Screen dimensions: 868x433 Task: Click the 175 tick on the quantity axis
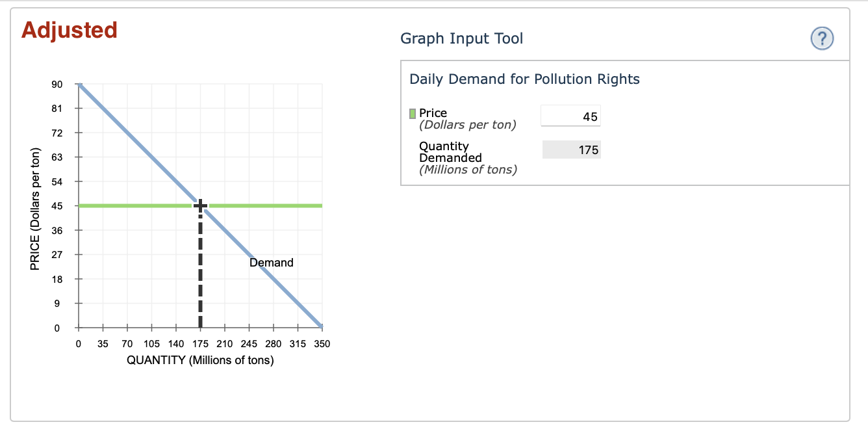pyautogui.click(x=200, y=344)
